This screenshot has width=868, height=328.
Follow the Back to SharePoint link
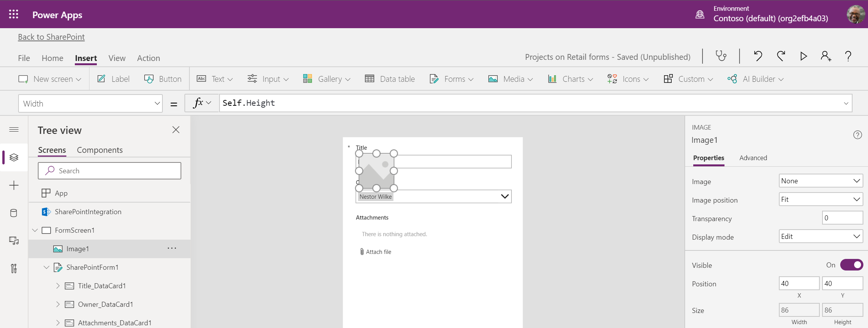pos(51,37)
